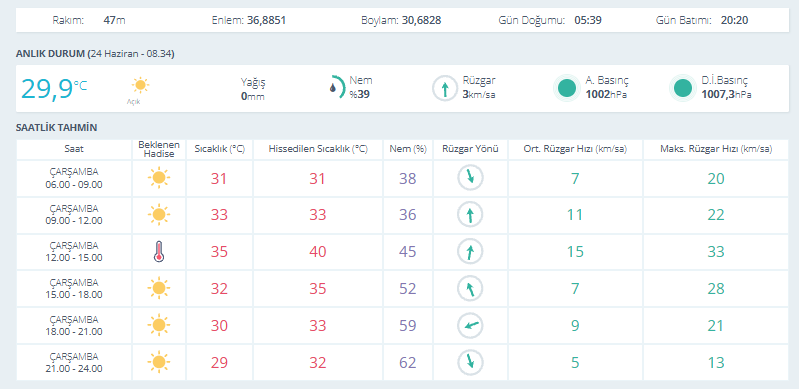799x389 pixels.
Task: Click average wind speed 5 cell
Action: [575, 362]
